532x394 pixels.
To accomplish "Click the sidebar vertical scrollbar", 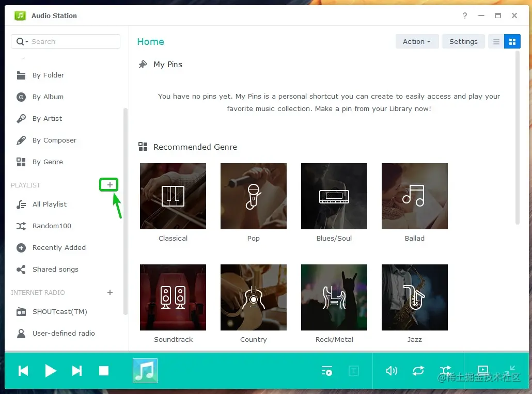I will pos(125,211).
